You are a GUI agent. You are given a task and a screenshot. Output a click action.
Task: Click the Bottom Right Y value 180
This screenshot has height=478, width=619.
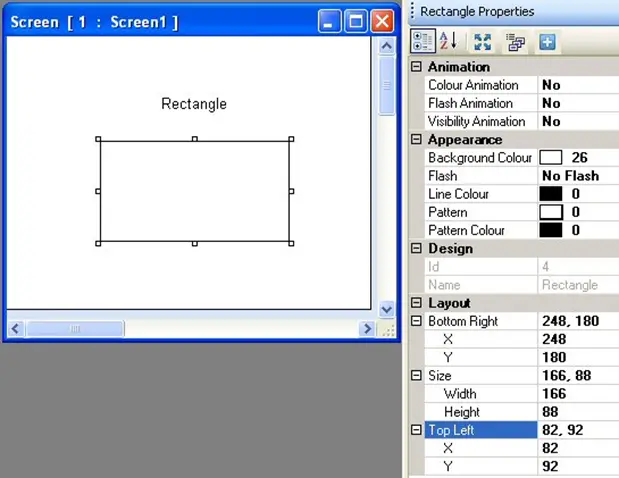[554, 357]
